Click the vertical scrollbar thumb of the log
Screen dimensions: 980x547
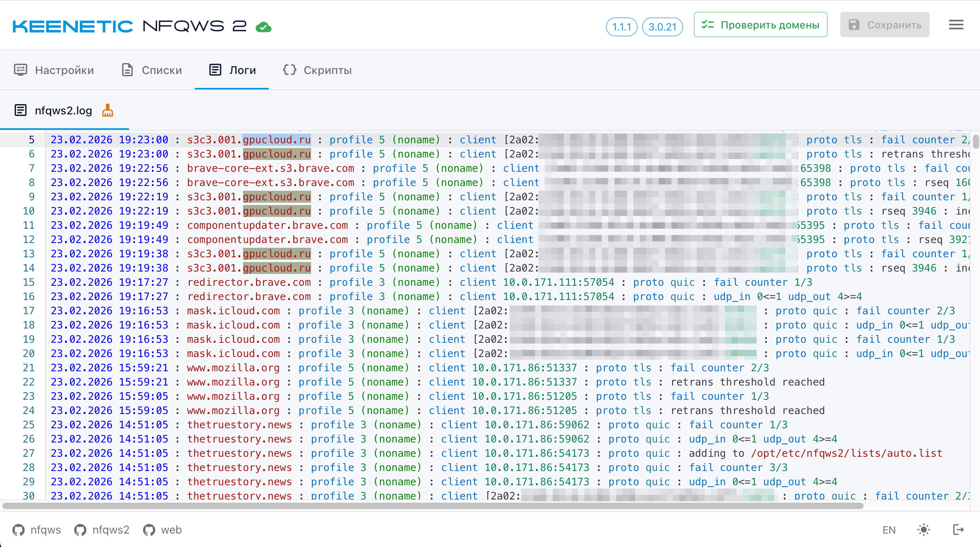976,141
